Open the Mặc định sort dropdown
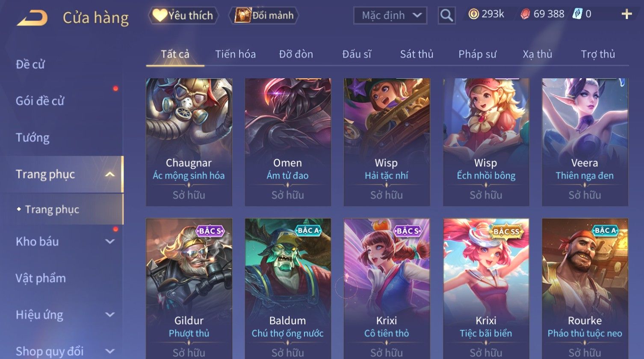 point(390,16)
